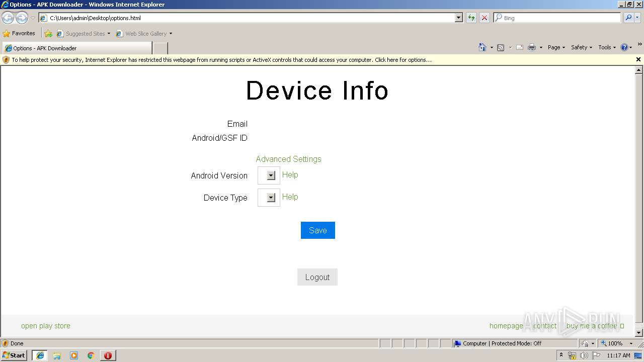Close the yellow information bar
Image resolution: width=644 pixels, height=362 pixels.
pos(638,59)
